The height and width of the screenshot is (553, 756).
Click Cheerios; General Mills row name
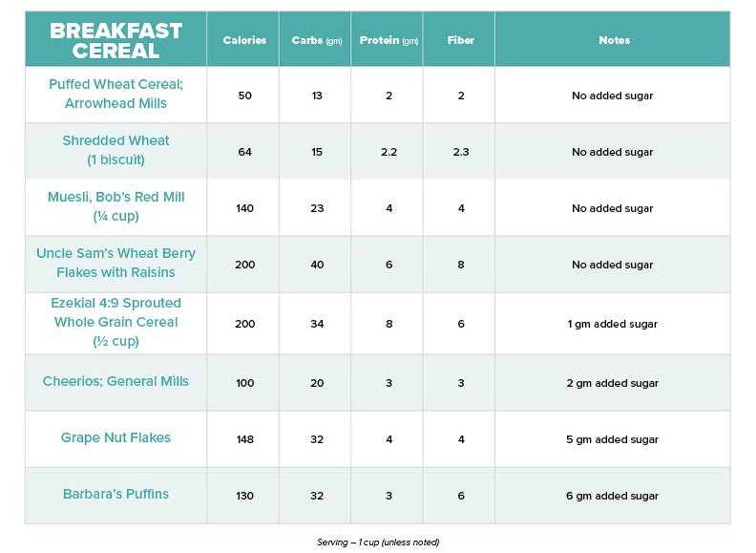[x=115, y=381]
